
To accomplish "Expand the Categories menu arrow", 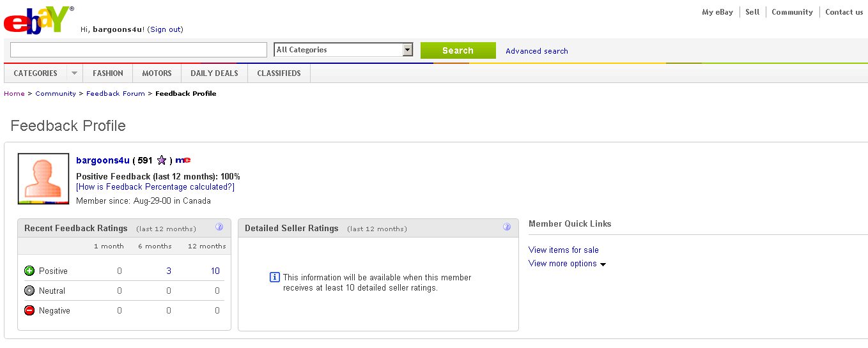I will [x=75, y=73].
